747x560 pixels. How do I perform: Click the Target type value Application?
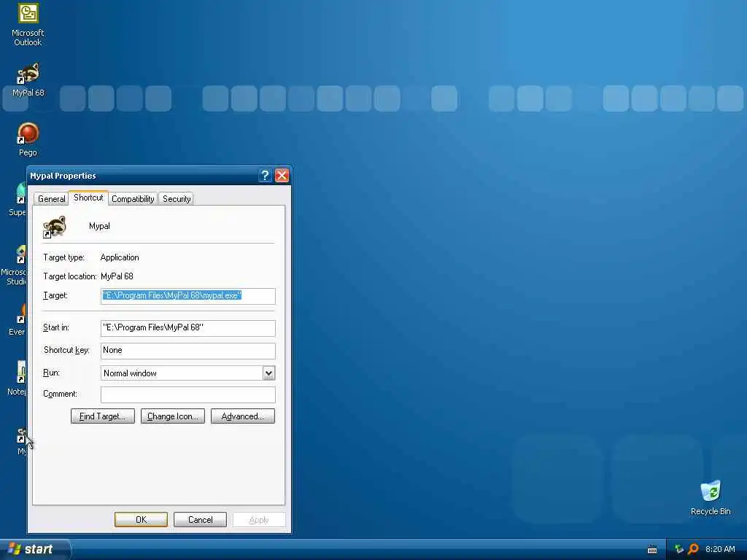coord(120,257)
